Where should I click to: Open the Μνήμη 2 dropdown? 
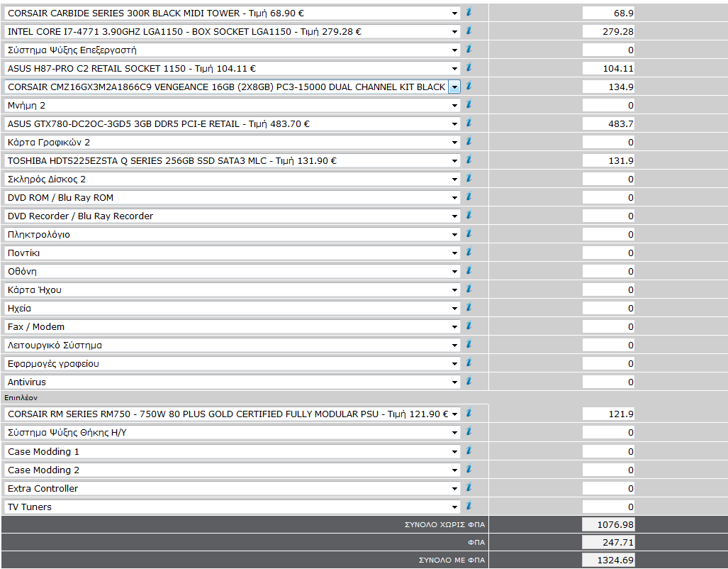[232, 106]
